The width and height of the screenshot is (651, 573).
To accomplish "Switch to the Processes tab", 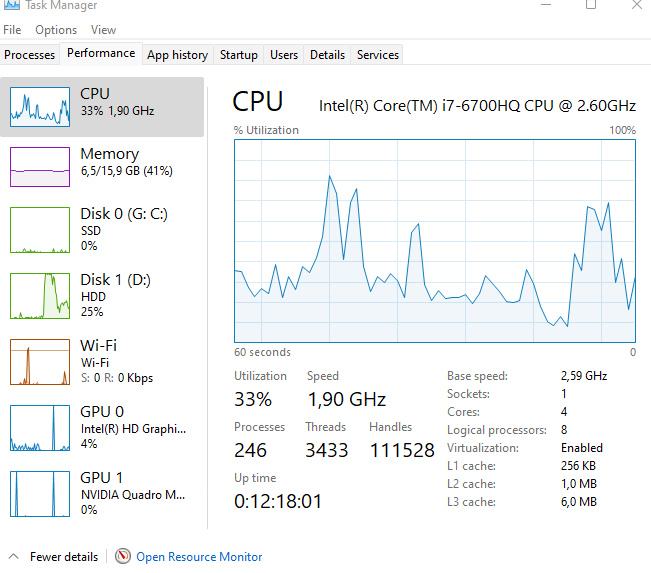I will click(30, 55).
